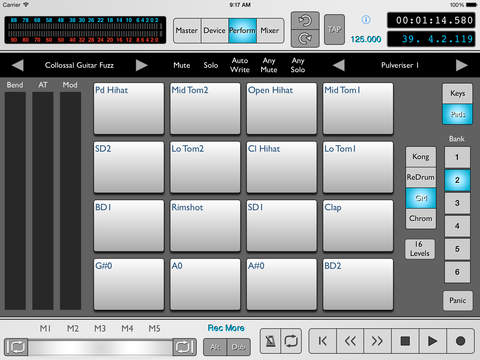
Task: Toggle 16 Levels mode
Action: point(420,249)
